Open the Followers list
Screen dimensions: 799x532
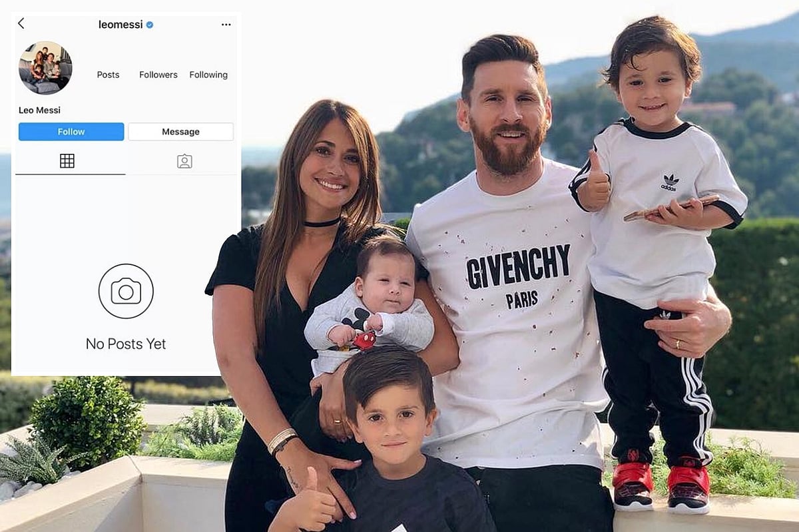click(x=158, y=75)
